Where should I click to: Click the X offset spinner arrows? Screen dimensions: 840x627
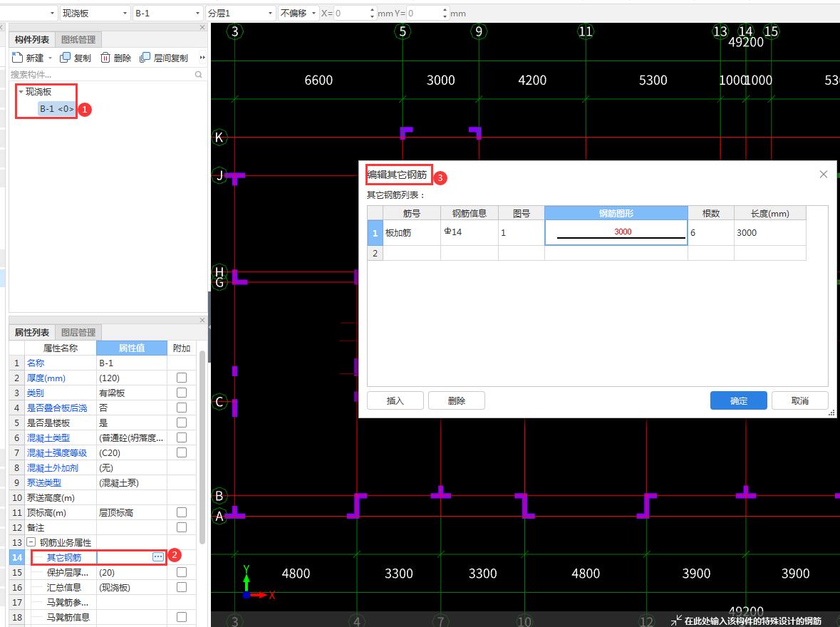coord(373,13)
